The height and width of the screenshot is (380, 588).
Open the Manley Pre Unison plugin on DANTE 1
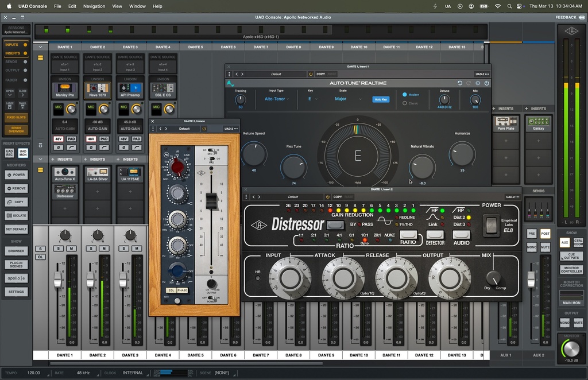click(65, 90)
